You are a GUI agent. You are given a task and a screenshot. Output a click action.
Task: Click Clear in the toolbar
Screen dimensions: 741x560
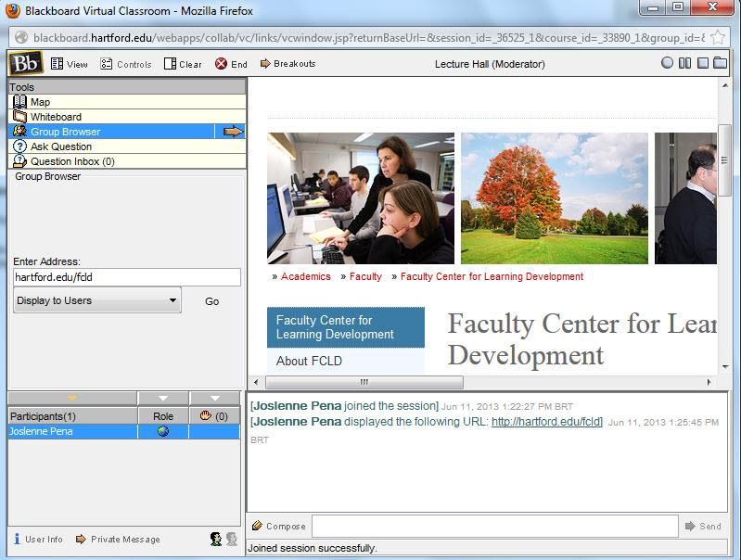(x=183, y=64)
